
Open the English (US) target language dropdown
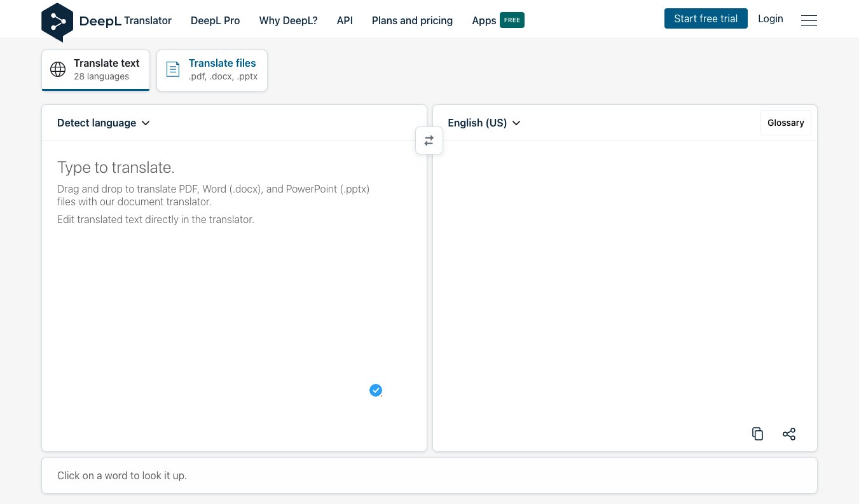(x=484, y=123)
